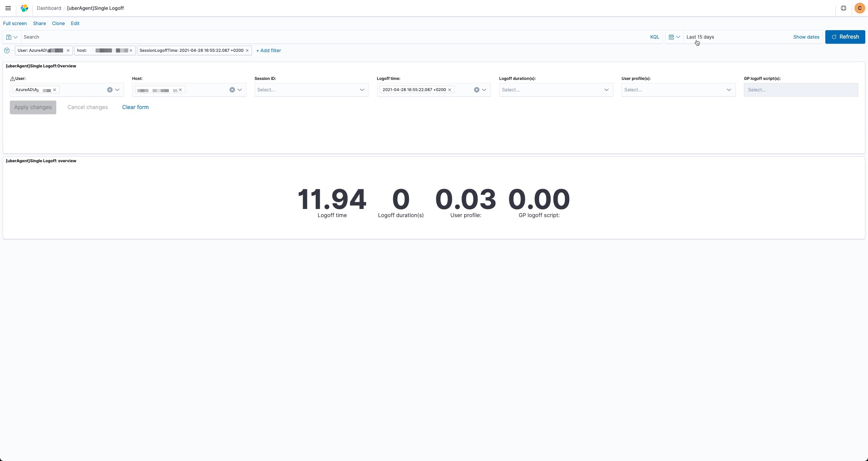
Task: Expand the Logoff duration(s) dropdown
Action: pyautogui.click(x=606, y=90)
